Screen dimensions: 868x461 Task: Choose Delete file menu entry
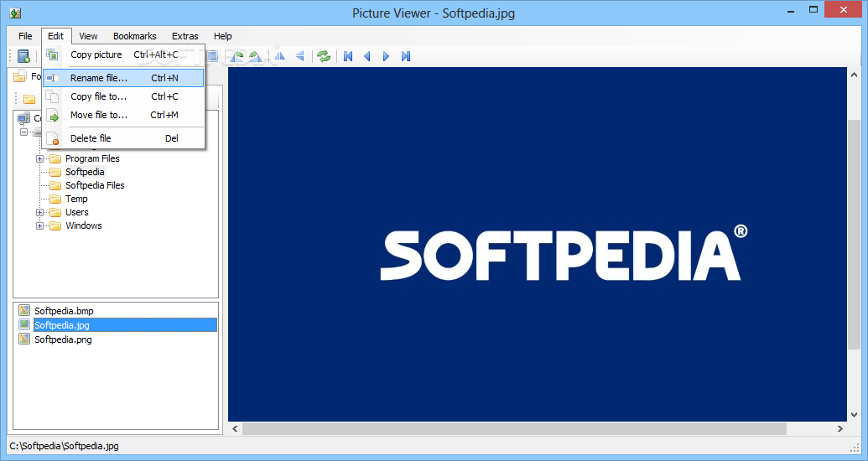pos(123,138)
